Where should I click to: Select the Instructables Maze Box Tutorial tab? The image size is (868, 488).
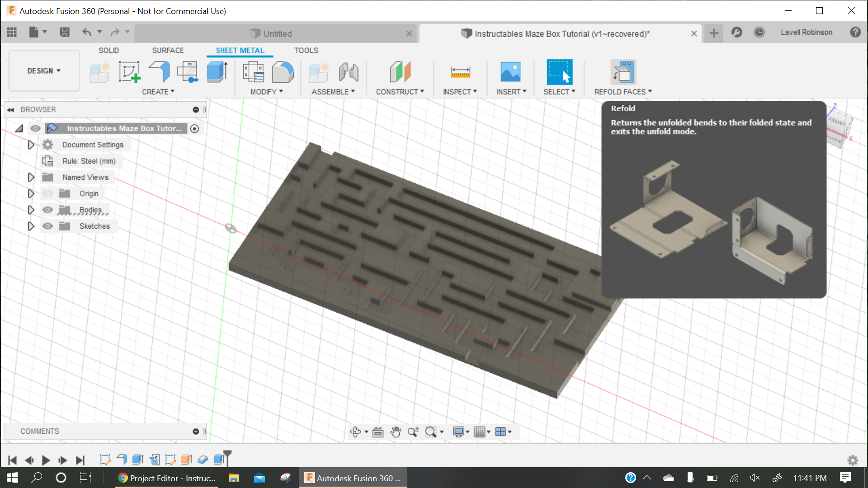coord(561,33)
